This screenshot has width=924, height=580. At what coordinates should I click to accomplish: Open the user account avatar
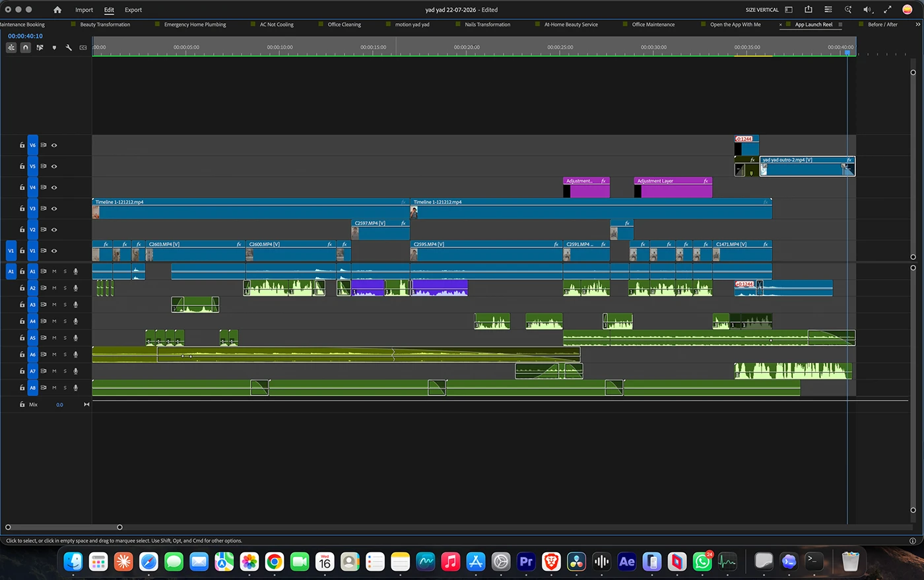click(x=907, y=9)
